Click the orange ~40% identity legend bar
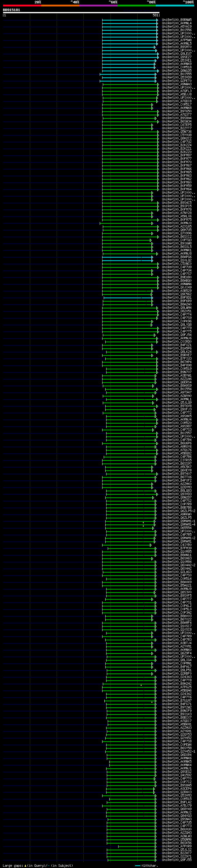197x868 pixels. [60, 6]
